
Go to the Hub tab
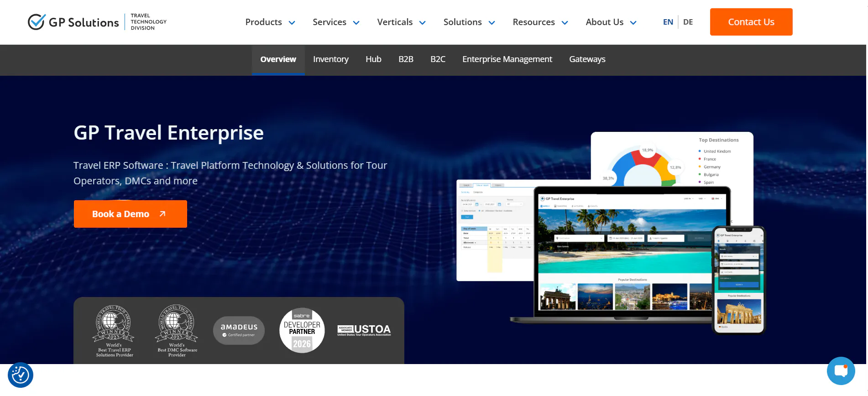coord(373,59)
